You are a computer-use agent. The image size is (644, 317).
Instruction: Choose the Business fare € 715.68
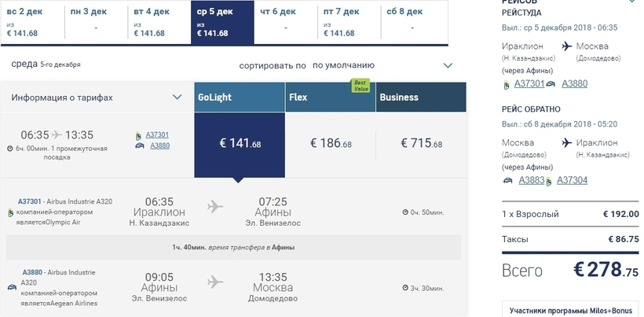[422, 143]
